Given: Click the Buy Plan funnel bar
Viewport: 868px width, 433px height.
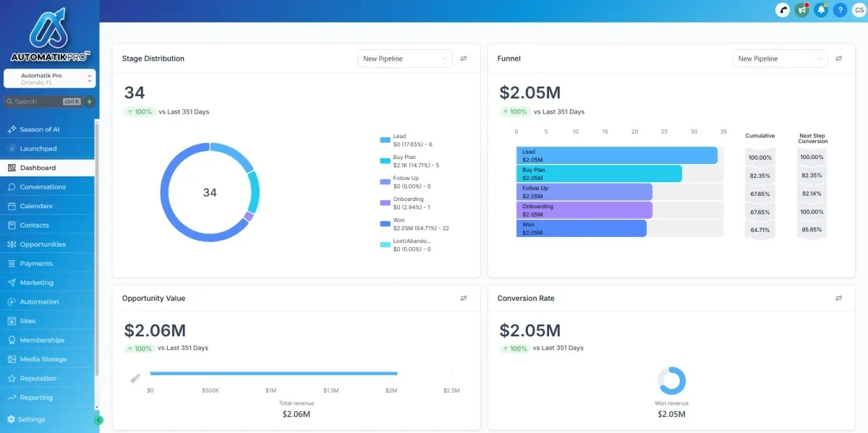Looking at the screenshot, I should [x=599, y=173].
